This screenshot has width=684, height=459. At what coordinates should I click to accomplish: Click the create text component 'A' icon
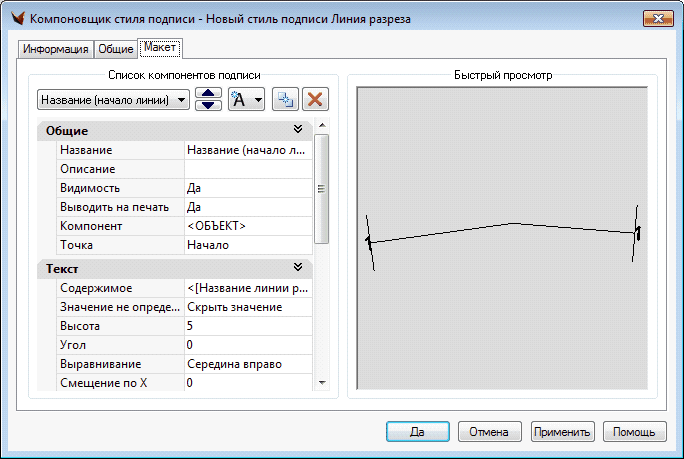(x=240, y=100)
